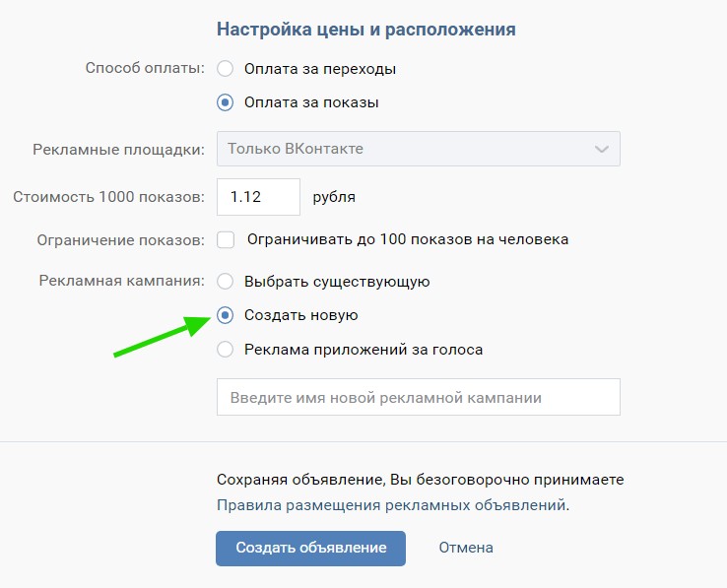Pick the 'Реклама приложений за голоса' radio button
This screenshot has height=588, width=727.
226,350
